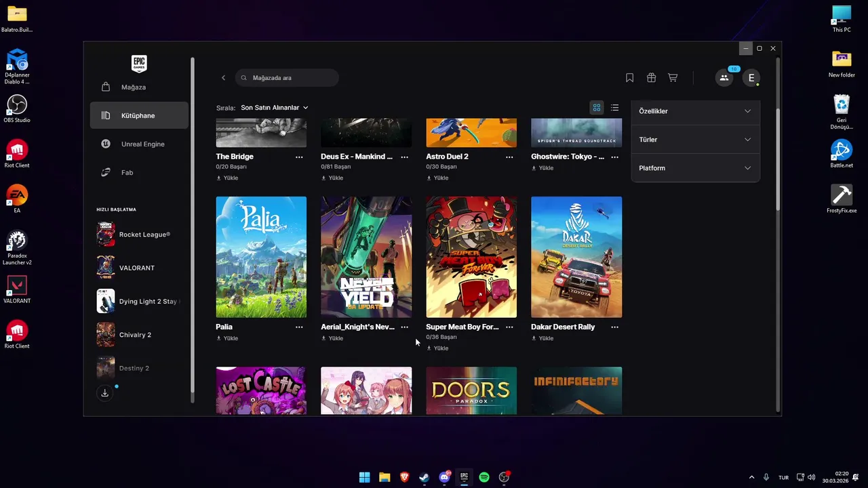Switch library to list view
868x488 pixels.
tap(614, 108)
